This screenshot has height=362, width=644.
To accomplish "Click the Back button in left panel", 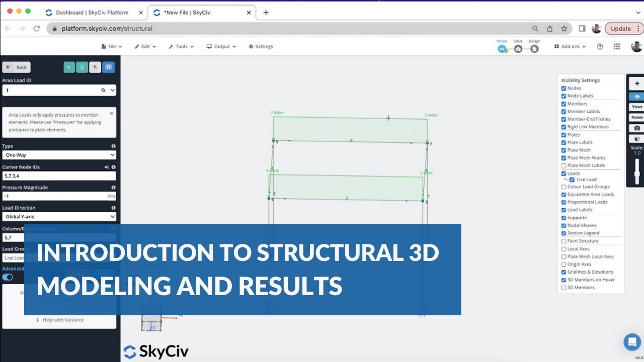I will [17, 67].
